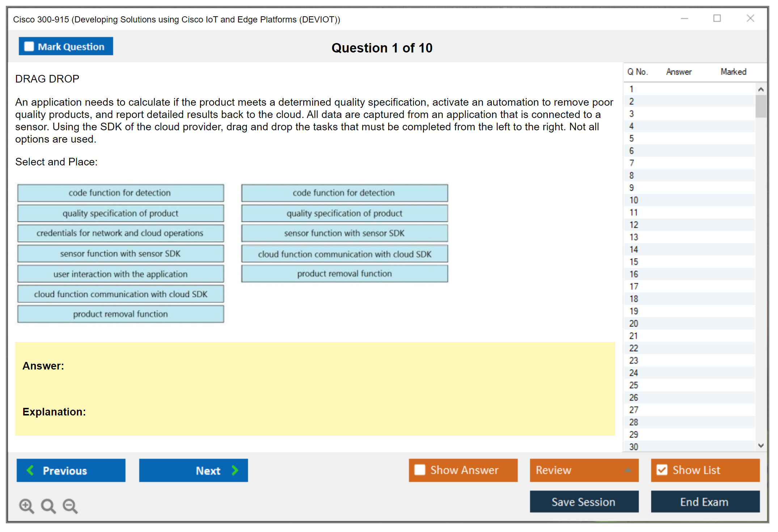Tick the Mark Question checkbox

tap(29, 46)
